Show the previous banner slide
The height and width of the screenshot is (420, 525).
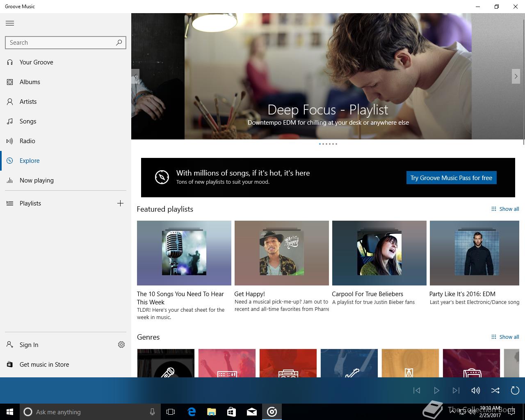135,76
